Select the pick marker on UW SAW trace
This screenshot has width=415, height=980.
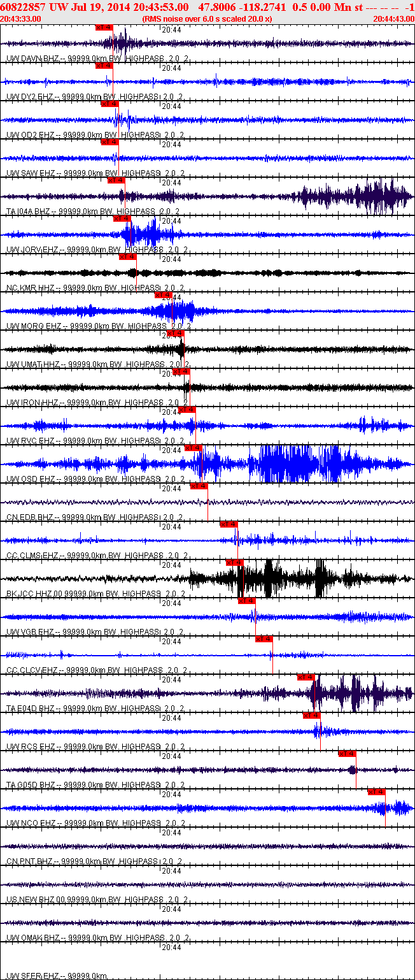[x=109, y=142]
